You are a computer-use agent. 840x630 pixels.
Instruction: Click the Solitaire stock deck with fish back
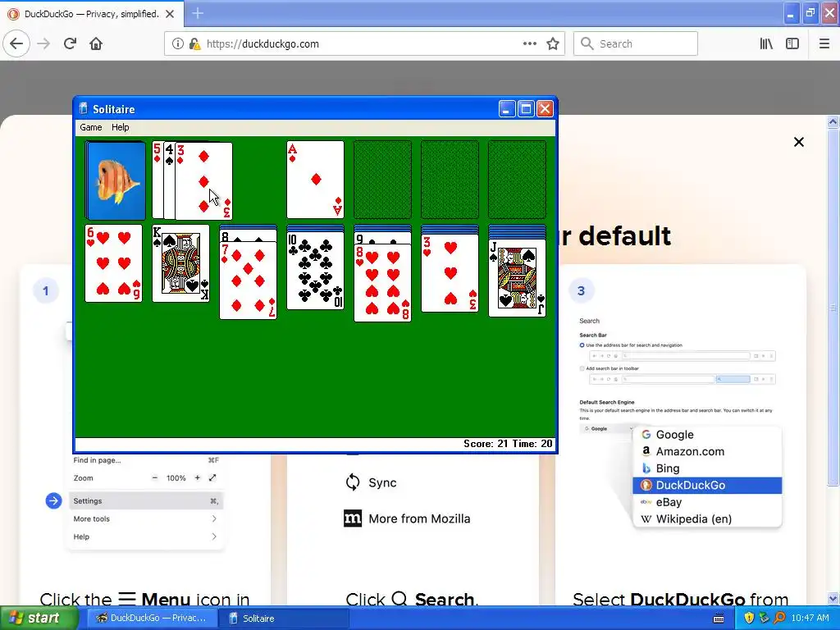(x=116, y=180)
